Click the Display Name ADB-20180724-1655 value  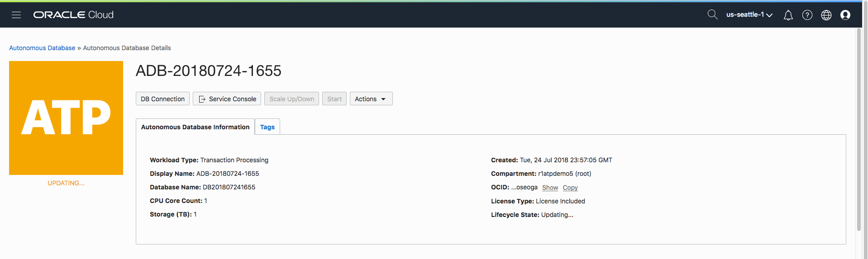[228, 174]
